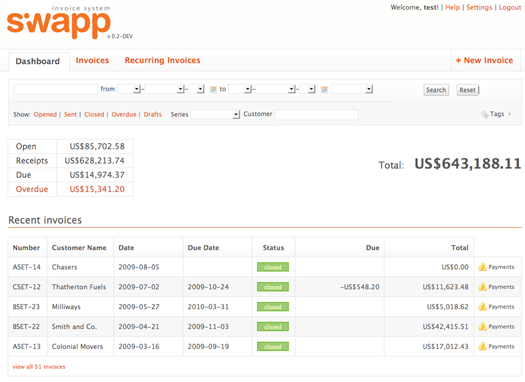525x382 pixels.
Task: Click Payments coins icon for BSET-23
Action: coord(482,306)
